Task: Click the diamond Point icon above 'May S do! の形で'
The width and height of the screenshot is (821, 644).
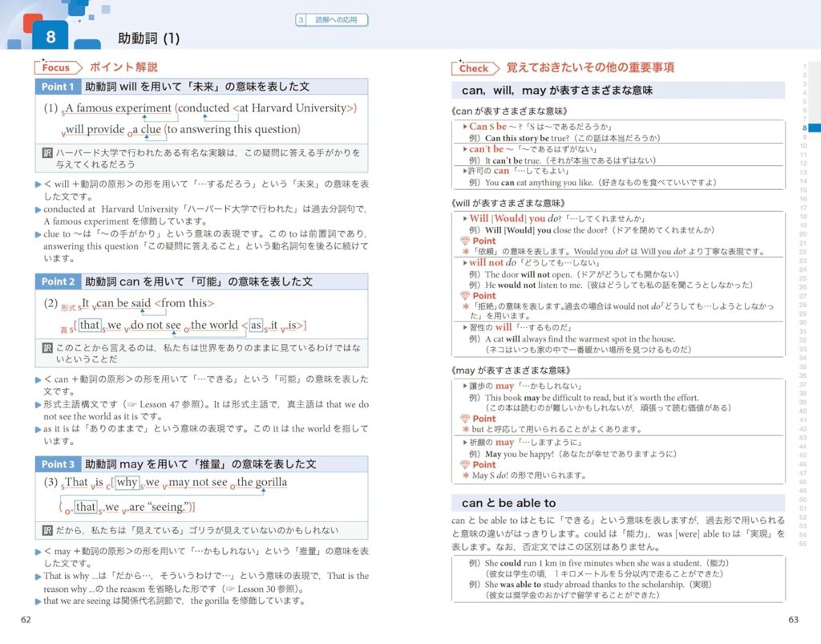Action: [464, 465]
